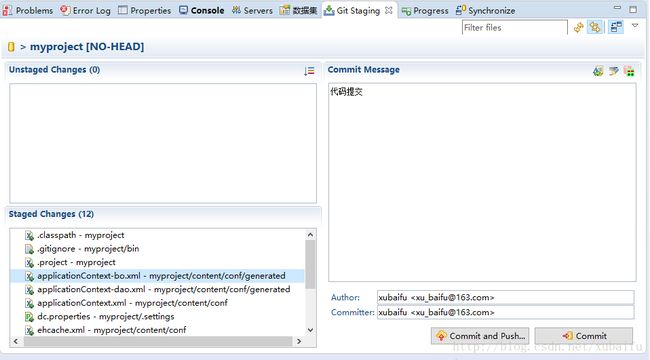Click the myproject [NO-HEAD] repository title
The image size is (650, 360).
(87, 46)
